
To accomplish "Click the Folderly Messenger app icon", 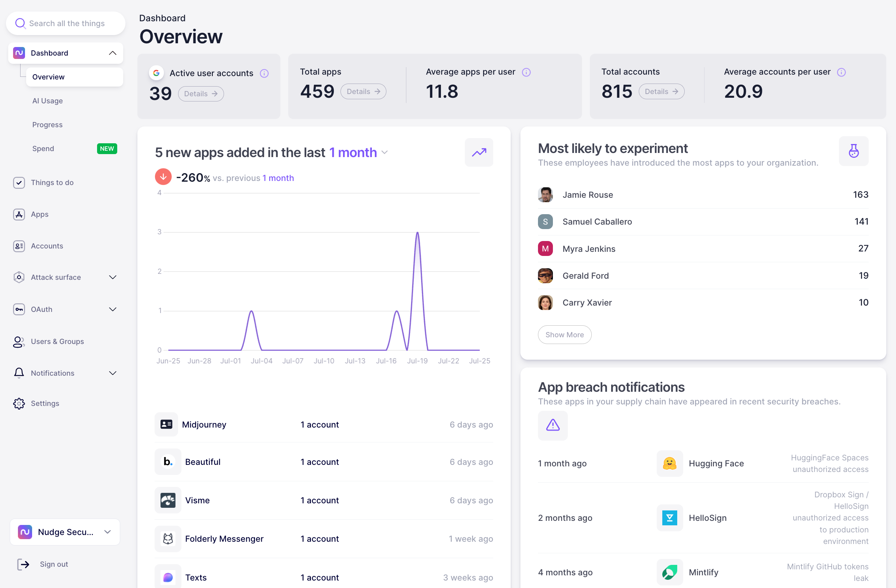I will (168, 539).
